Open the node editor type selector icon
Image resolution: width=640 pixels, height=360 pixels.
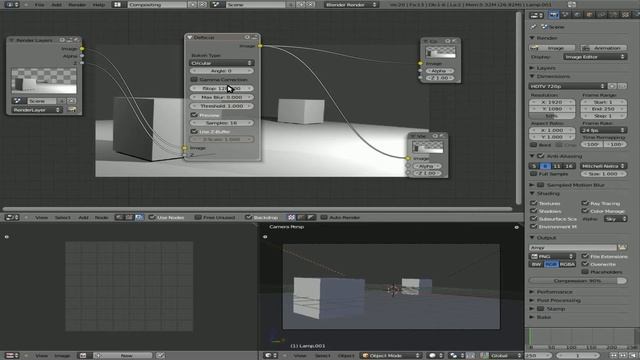pos(11,218)
